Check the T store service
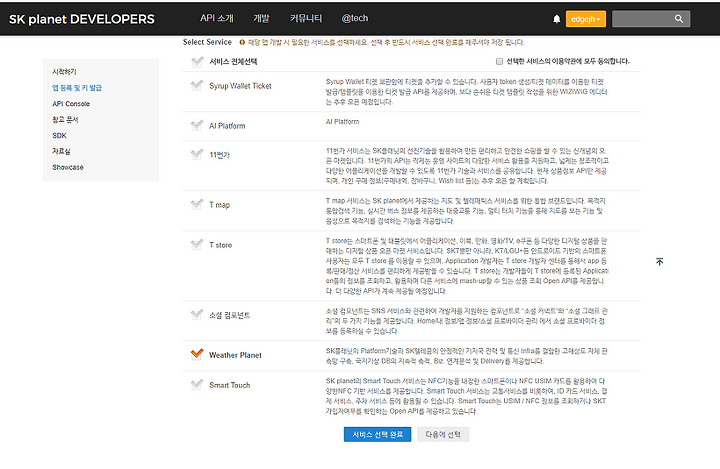 tap(197, 244)
